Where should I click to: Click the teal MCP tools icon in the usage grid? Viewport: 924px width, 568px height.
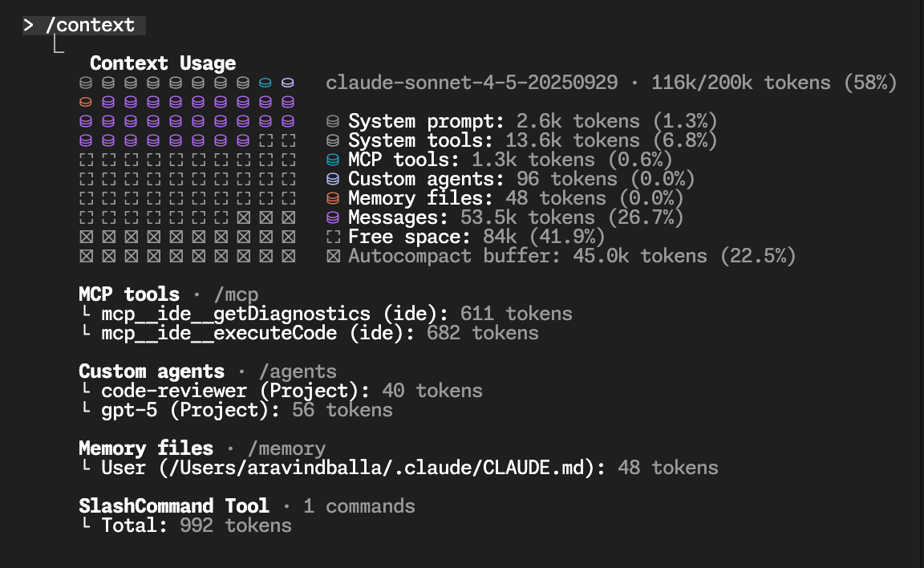click(x=265, y=83)
